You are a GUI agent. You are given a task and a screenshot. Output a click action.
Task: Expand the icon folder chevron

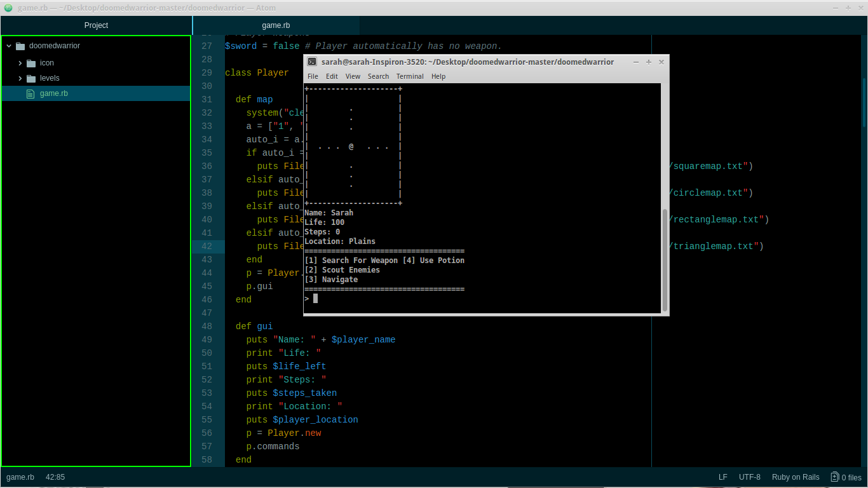[20, 63]
